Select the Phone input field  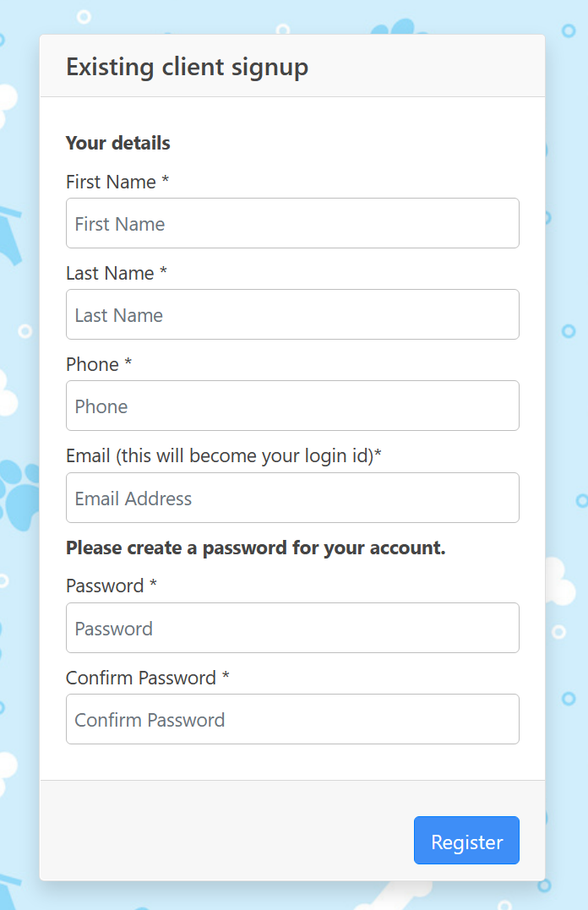(x=292, y=406)
